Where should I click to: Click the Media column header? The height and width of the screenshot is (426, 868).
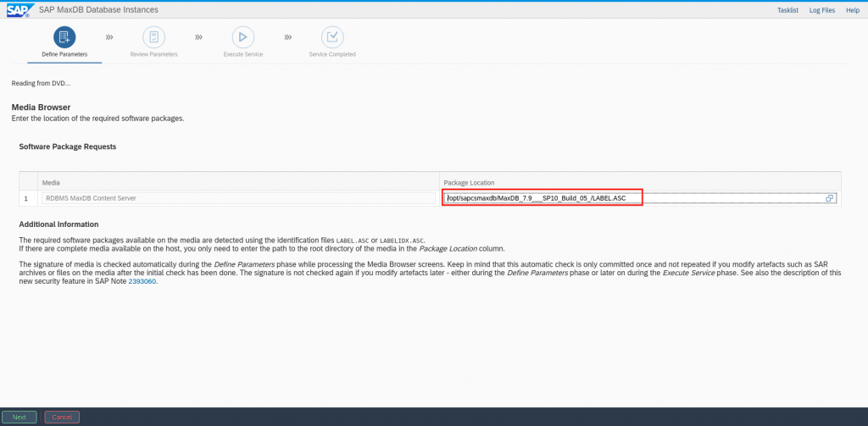[x=52, y=182]
